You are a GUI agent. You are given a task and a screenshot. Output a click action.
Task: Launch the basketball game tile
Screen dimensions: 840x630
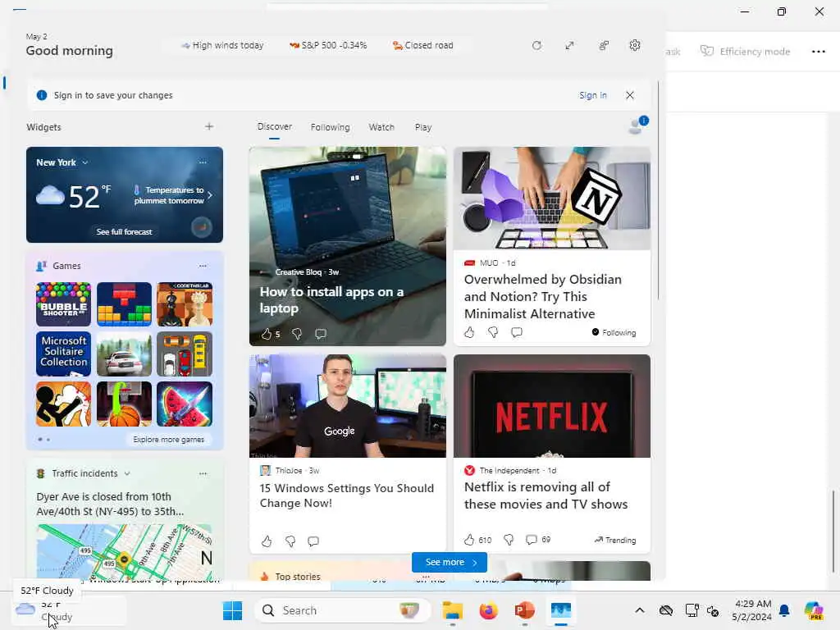point(125,404)
